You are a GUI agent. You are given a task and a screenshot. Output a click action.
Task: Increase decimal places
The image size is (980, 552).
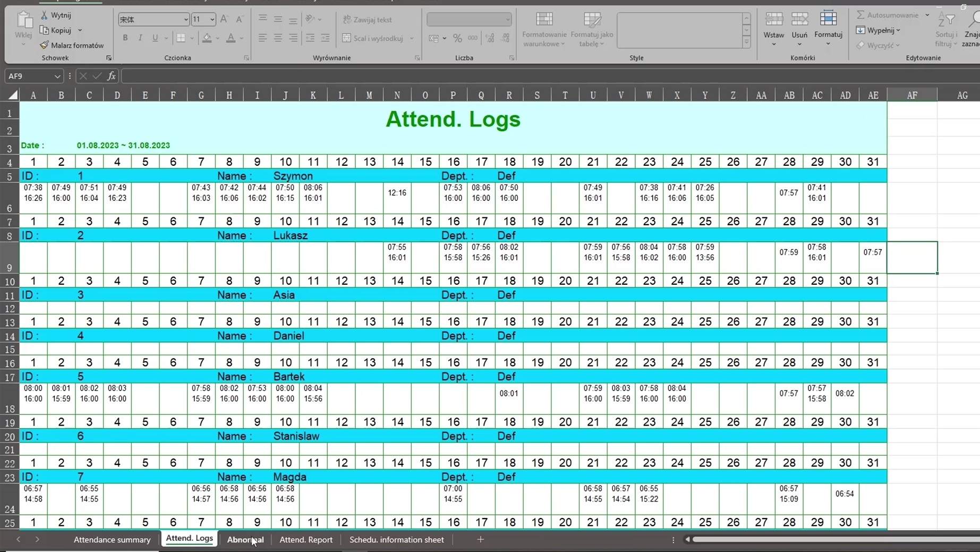490,38
